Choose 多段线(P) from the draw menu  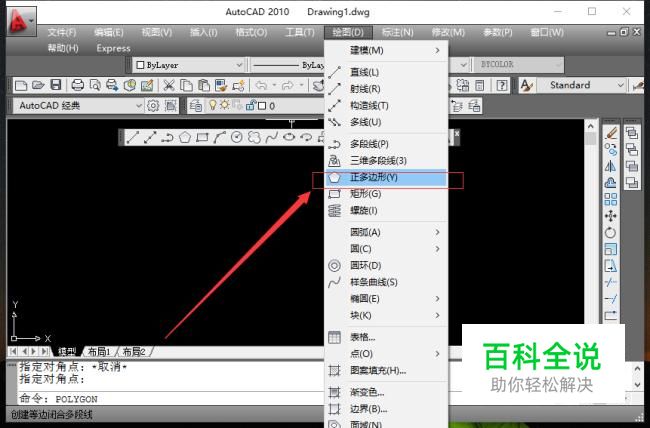point(386,144)
